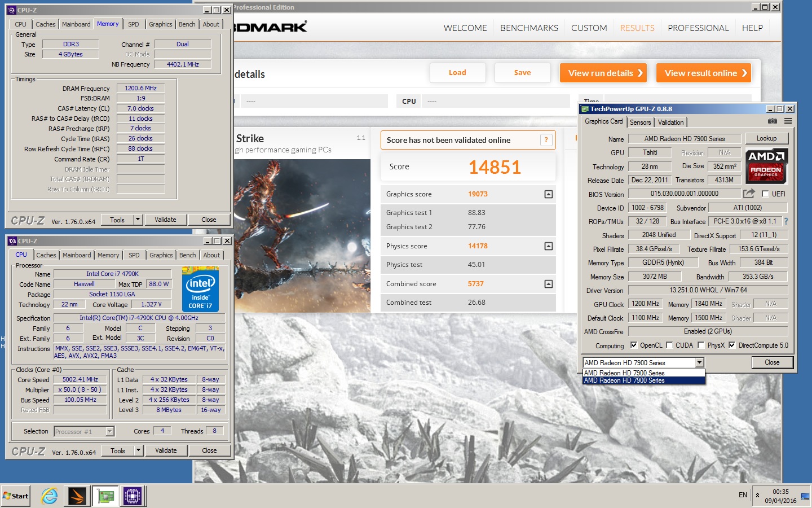
Task: Click the Intel Core i7 logo
Action: pos(200,290)
